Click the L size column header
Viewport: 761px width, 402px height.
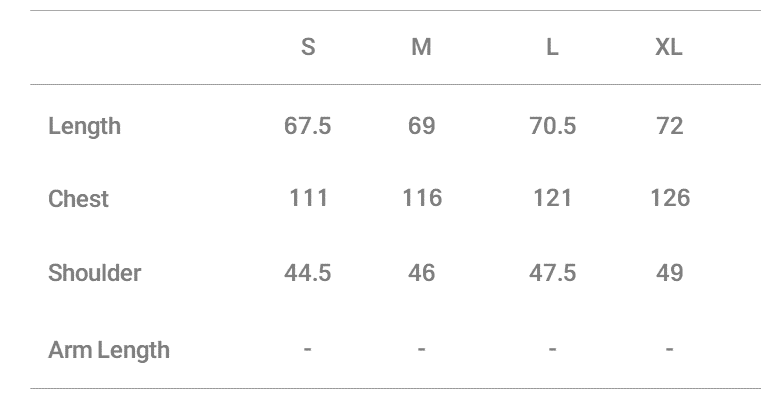click(552, 47)
